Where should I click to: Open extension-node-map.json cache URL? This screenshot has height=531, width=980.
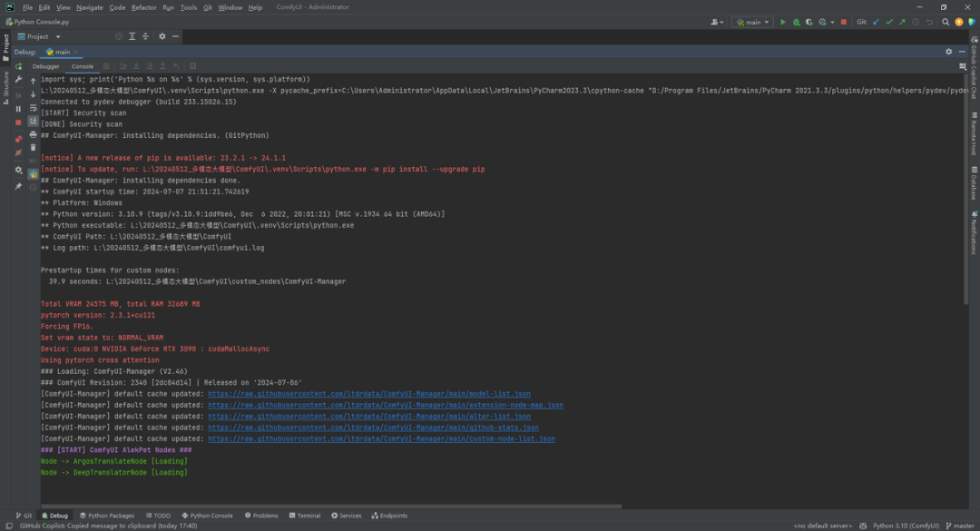386,406
